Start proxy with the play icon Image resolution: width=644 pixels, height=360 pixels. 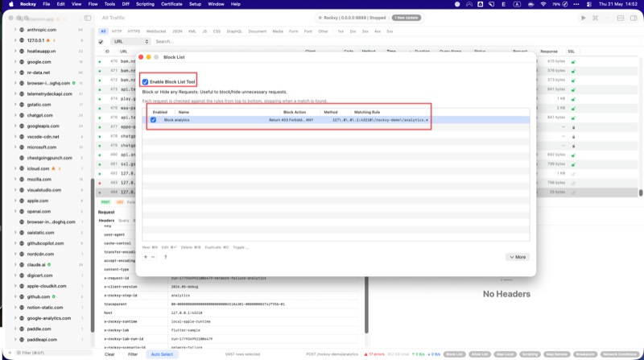(583, 18)
